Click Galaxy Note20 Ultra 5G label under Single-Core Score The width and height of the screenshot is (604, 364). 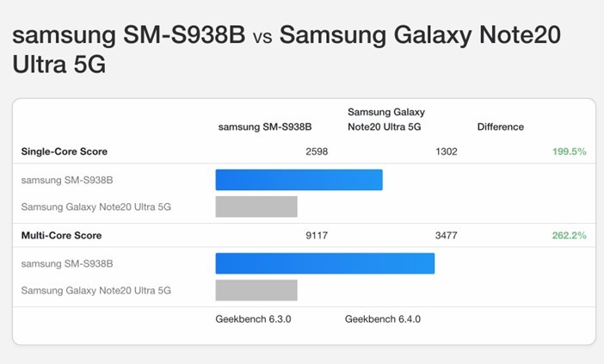click(96, 207)
